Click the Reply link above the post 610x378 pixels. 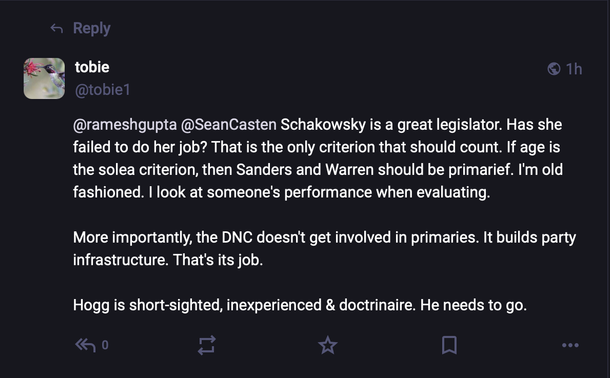coord(92,28)
